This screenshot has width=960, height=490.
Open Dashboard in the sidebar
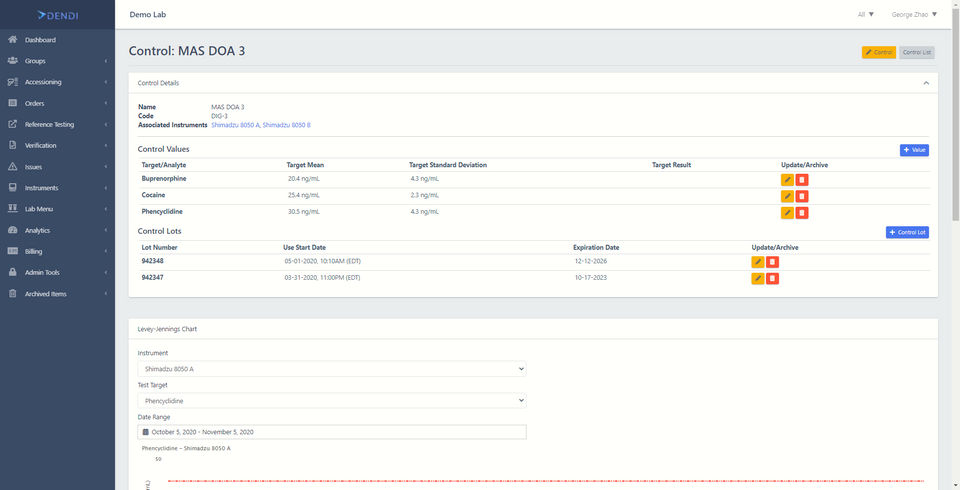coord(40,40)
